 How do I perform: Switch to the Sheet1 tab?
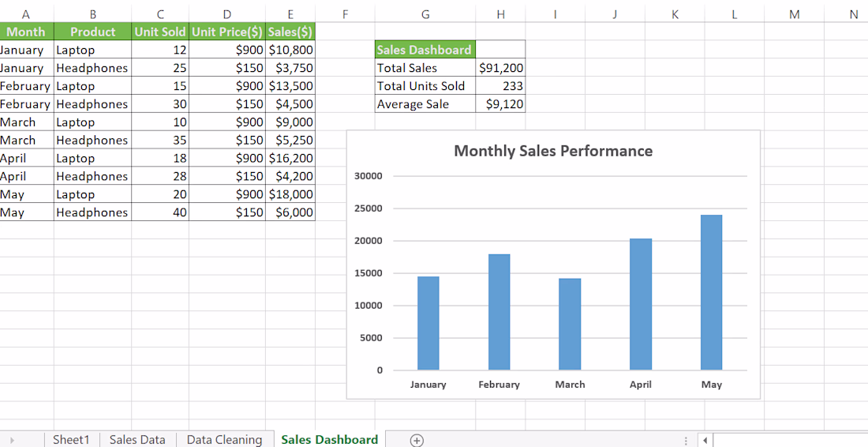(x=71, y=440)
